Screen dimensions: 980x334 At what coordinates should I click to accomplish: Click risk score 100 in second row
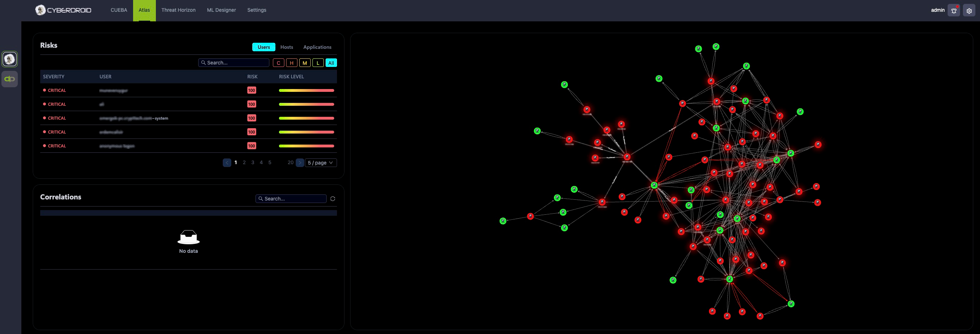point(252,104)
